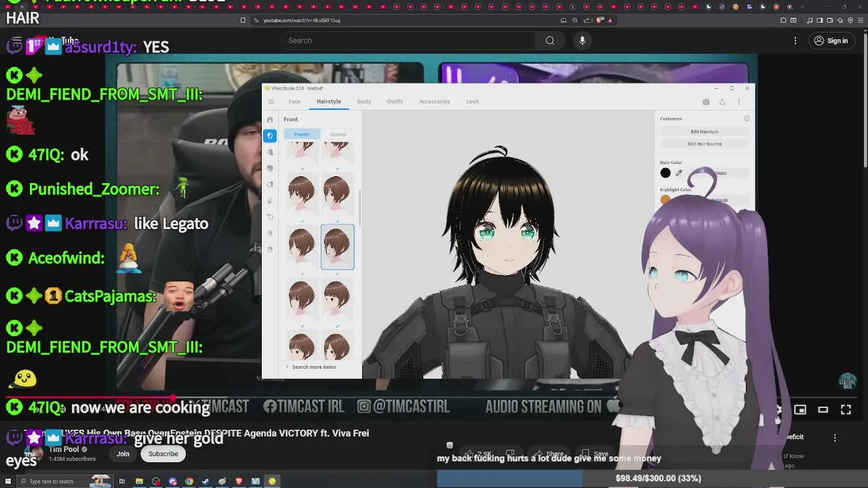Click the Customize panel help icon
868x488 pixels.
(747, 119)
